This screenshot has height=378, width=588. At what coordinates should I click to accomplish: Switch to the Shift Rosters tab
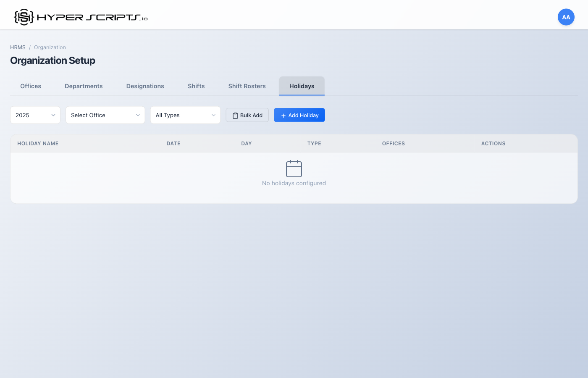pyautogui.click(x=247, y=86)
